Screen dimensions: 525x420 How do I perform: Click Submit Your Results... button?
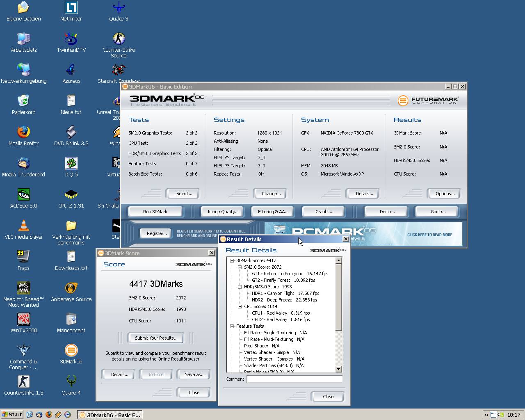156,338
